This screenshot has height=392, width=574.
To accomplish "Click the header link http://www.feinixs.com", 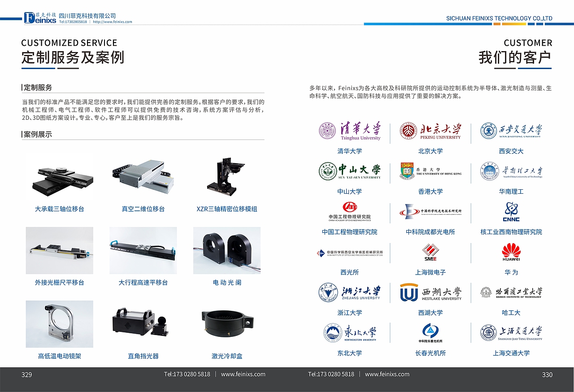I will pos(113,22).
